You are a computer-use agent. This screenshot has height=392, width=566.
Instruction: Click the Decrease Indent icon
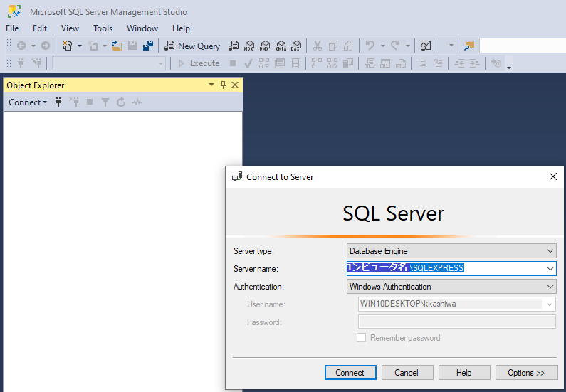(x=459, y=63)
